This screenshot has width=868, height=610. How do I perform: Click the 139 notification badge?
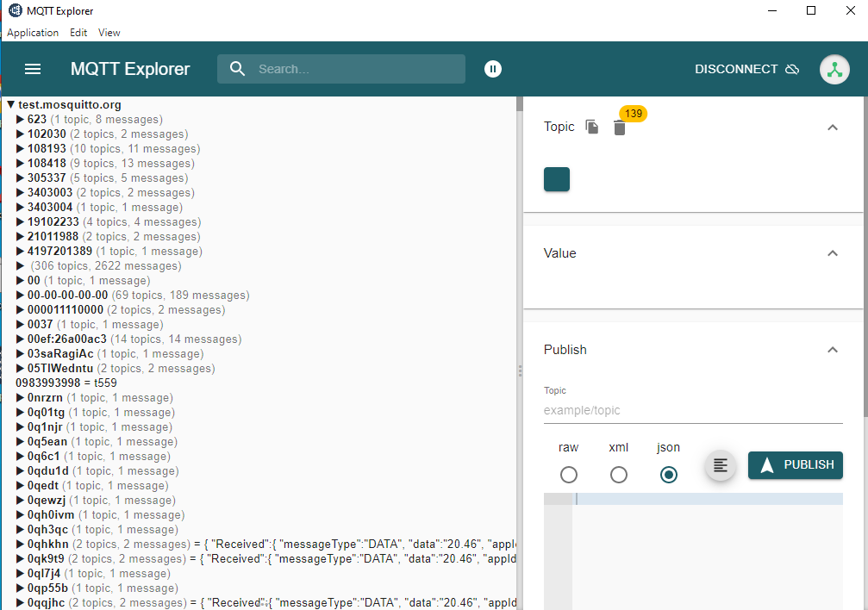[x=634, y=114]
